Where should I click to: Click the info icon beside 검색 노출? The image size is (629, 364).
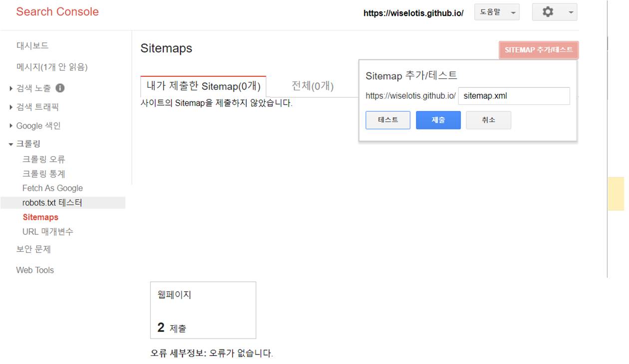coord(60,88)
